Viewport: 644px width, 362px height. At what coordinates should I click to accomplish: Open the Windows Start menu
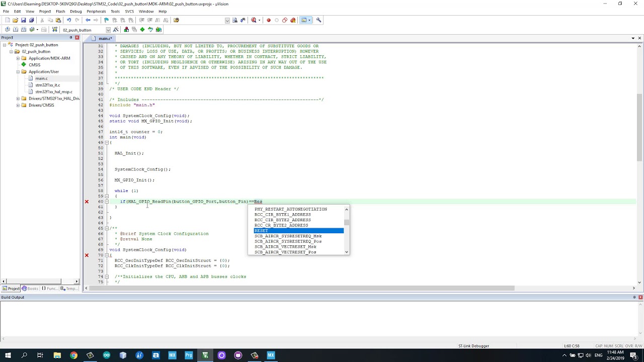(x=8, y=355)
